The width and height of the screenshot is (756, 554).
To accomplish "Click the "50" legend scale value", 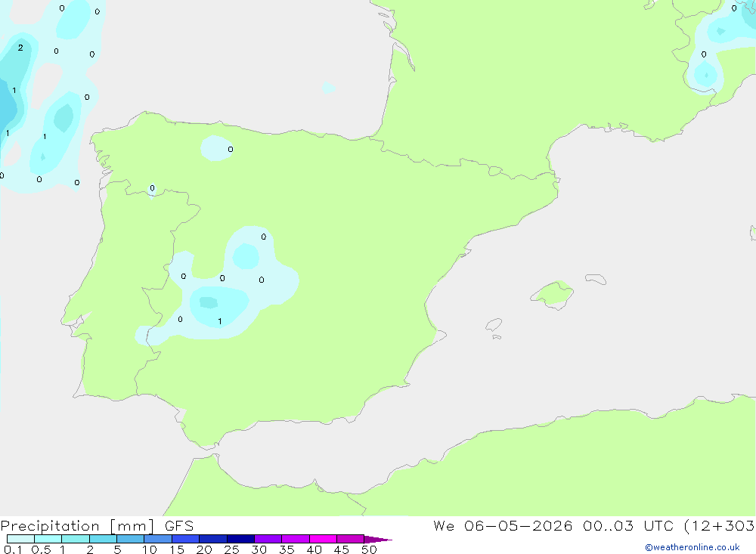I will (x=370, y=549).
